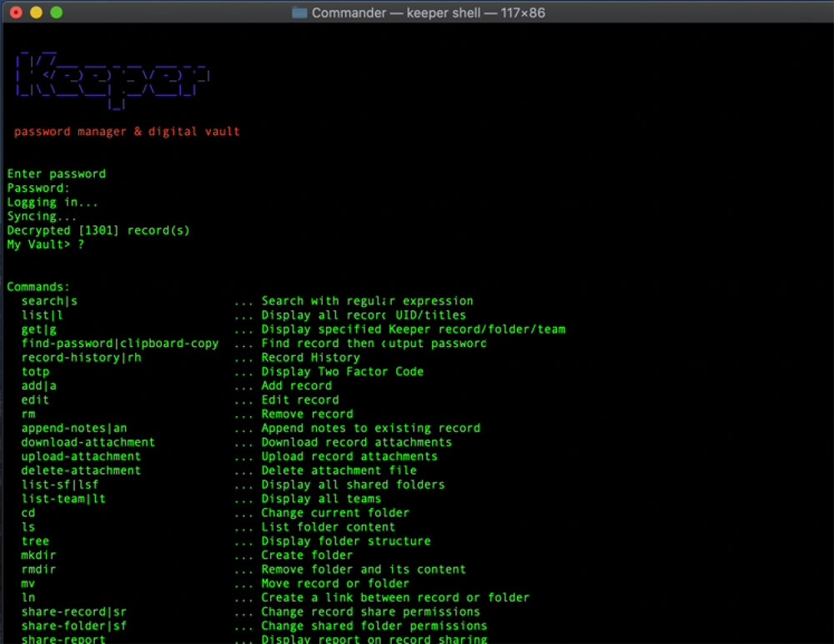Close the Commander terminal window
The width and height of the screenshot is (834, 644).
coord(16,13)
